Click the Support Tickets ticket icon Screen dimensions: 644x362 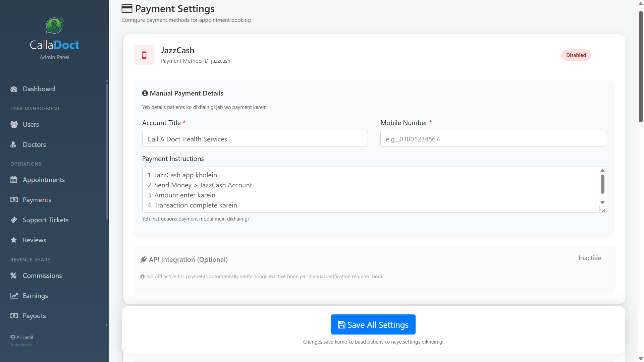coord(14,220)
